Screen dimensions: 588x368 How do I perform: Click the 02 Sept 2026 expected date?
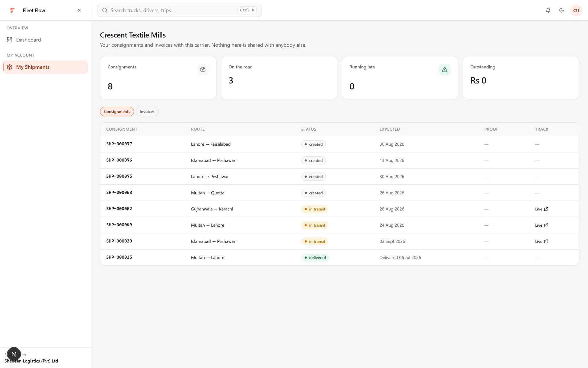pos(392,242)
